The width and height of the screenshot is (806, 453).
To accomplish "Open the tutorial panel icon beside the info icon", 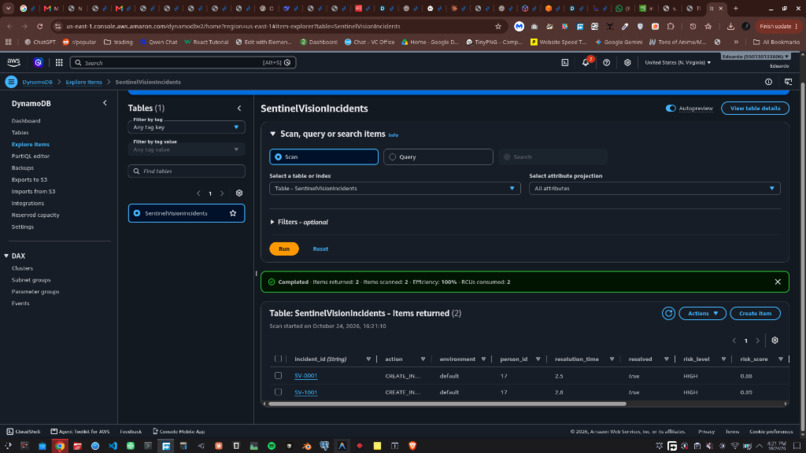I will coord(788,82).
